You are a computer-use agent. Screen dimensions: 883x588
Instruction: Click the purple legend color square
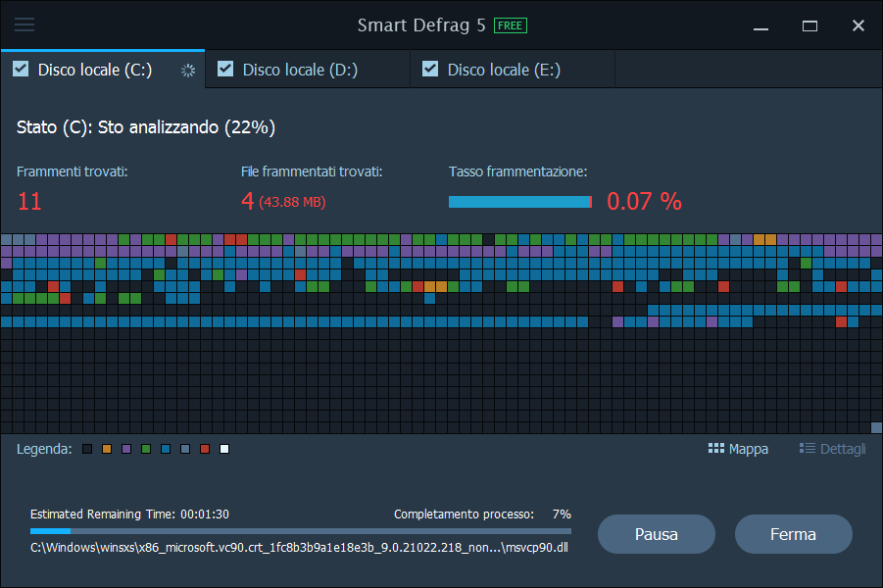click(126, 449)
